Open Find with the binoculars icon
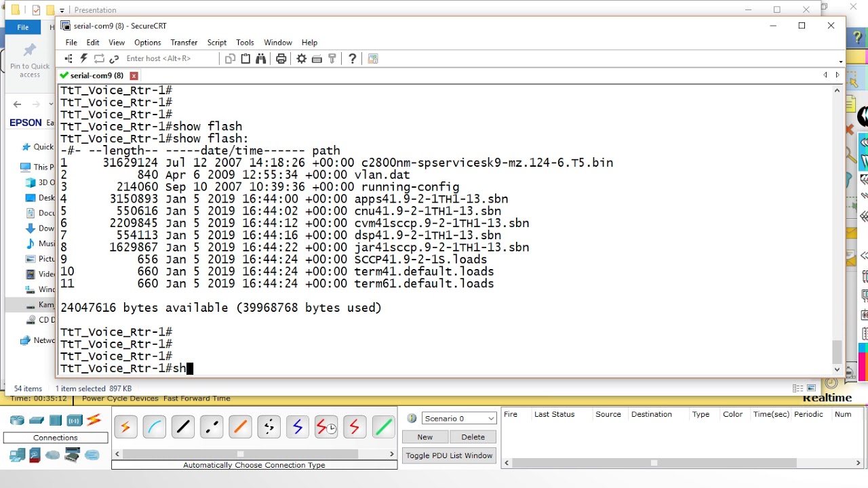868x488 pixels. click(x=261, y=59)
